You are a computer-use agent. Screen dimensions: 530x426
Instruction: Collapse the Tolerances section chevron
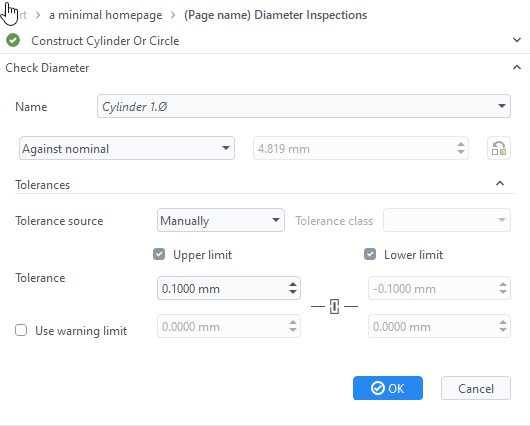pos(500,184)
